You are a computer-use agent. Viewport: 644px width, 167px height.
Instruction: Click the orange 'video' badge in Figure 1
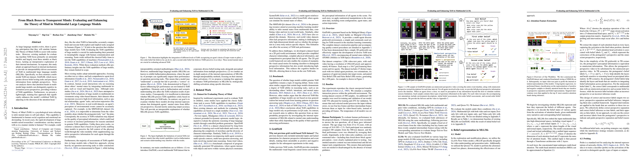(155, 35)
